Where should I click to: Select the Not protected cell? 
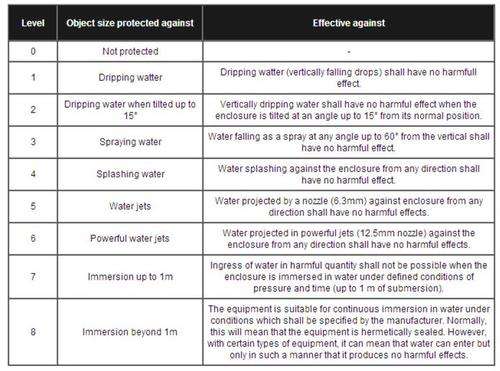point(130,51)
